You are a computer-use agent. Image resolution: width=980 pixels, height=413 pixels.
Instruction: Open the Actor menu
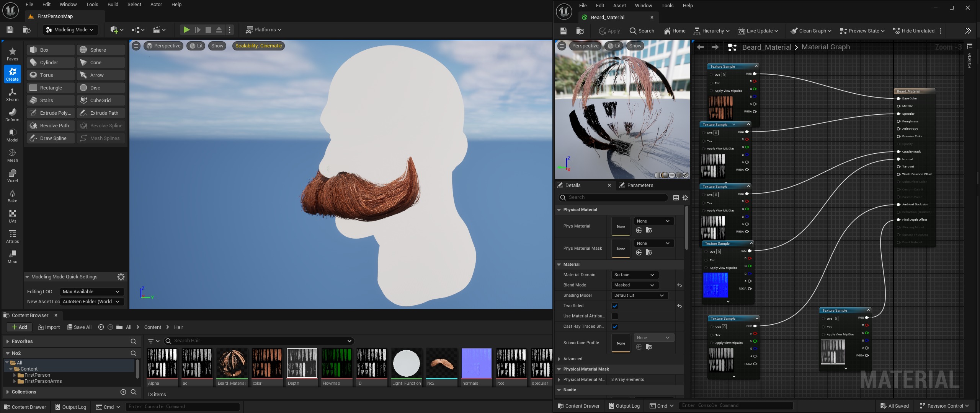coord(156,4)
